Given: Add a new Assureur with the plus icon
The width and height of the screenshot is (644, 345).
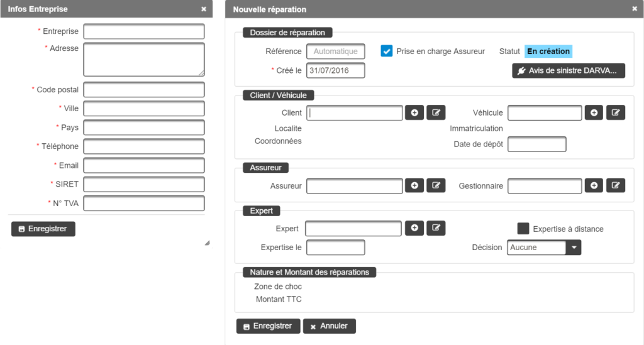Looking at the screenshot, I should point(414,185).
